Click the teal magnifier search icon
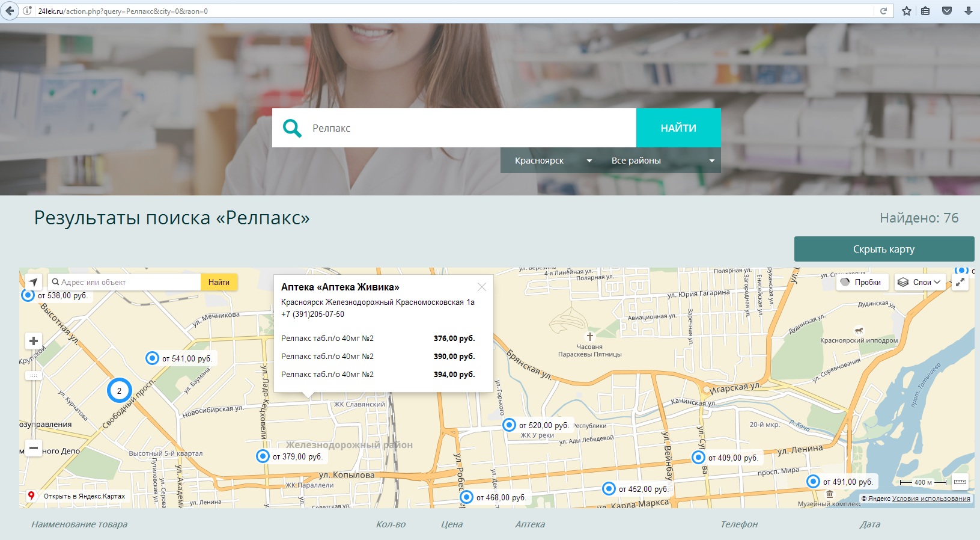980x540 pixels. 292,127
